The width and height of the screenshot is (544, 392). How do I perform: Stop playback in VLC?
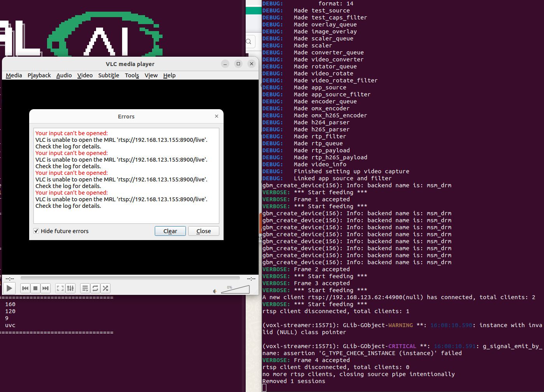[35, 288]
